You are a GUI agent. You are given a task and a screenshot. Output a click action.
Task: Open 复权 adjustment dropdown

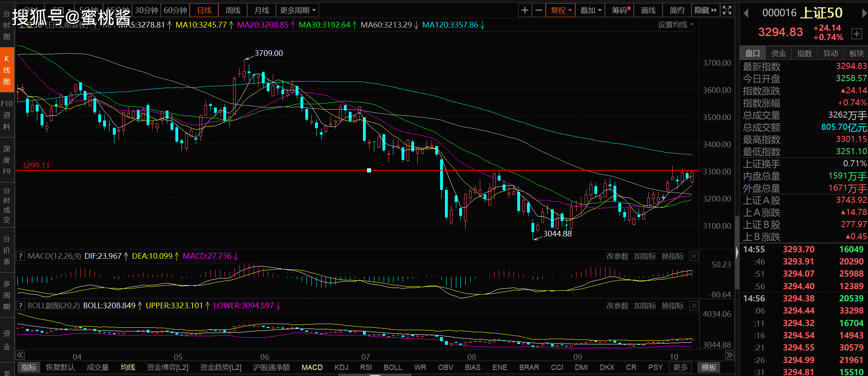[560, 10]
